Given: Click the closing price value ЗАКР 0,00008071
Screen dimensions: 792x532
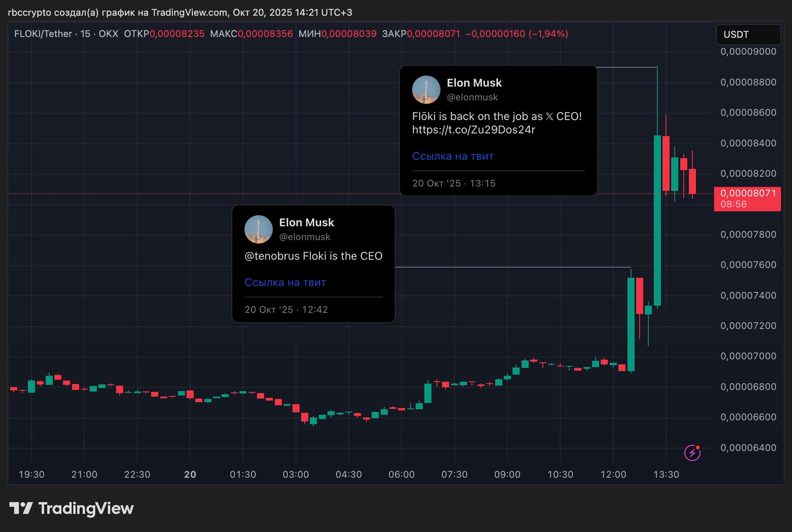Looking at the screenshot, I should coord(433,34).
